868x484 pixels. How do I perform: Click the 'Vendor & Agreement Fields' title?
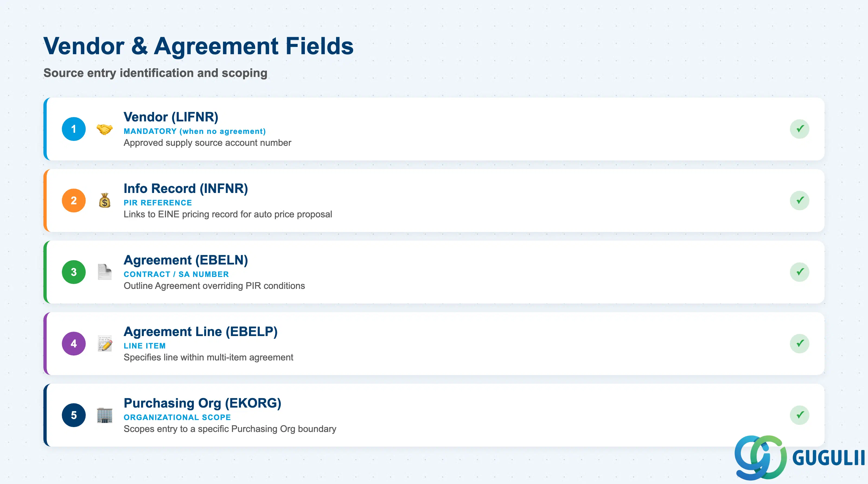click(199, 46)
